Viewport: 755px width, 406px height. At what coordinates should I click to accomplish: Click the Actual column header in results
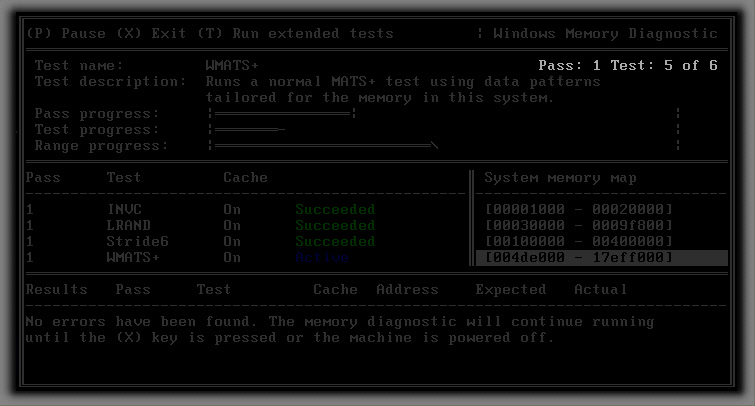[600, 289]
